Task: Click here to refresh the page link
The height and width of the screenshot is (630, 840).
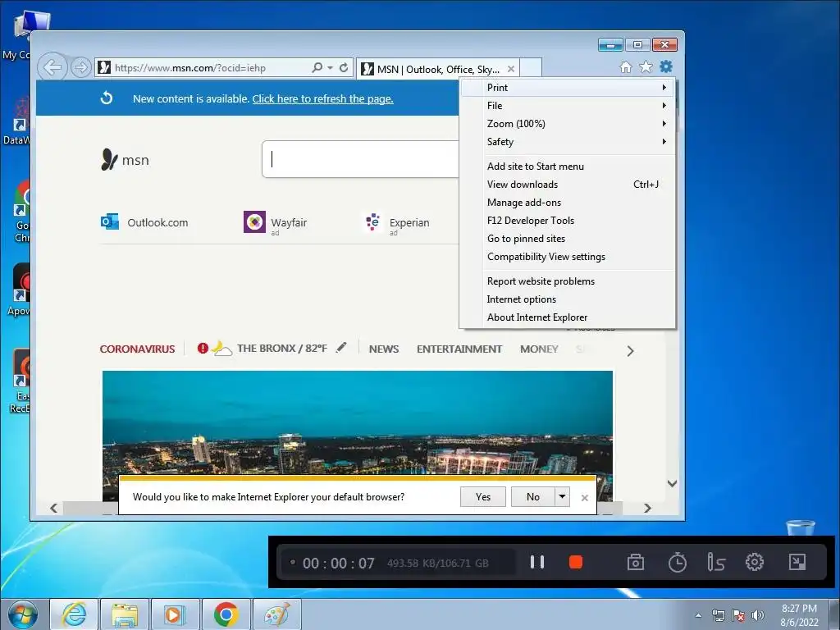Action: 323,98
